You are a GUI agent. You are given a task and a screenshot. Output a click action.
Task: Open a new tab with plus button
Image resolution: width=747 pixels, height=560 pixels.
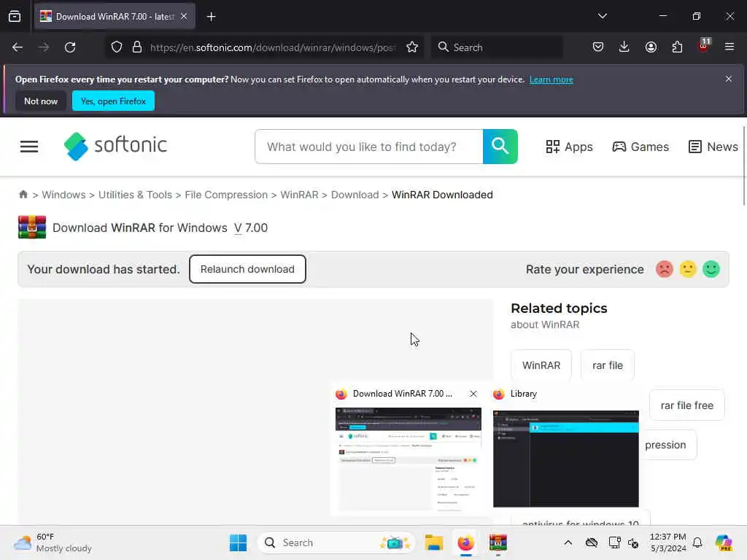coord(211,17)
